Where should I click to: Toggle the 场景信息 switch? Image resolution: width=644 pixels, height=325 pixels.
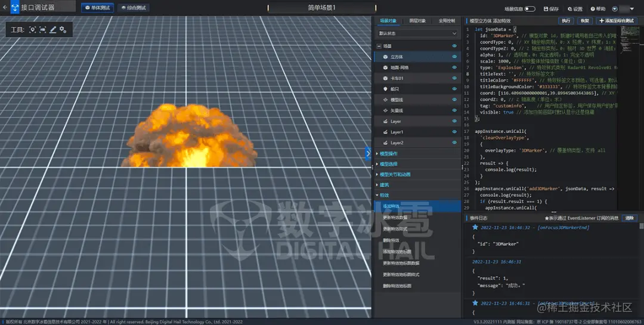click(x=530, y=8)
